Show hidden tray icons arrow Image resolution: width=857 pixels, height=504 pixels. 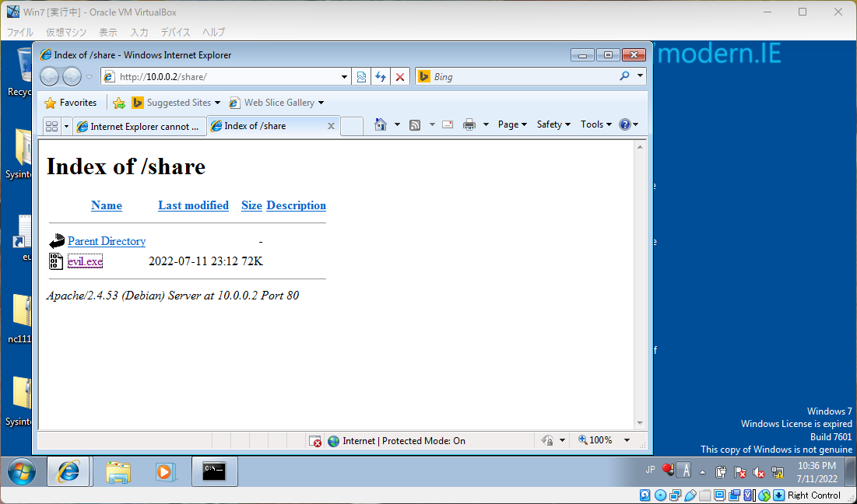703,472
